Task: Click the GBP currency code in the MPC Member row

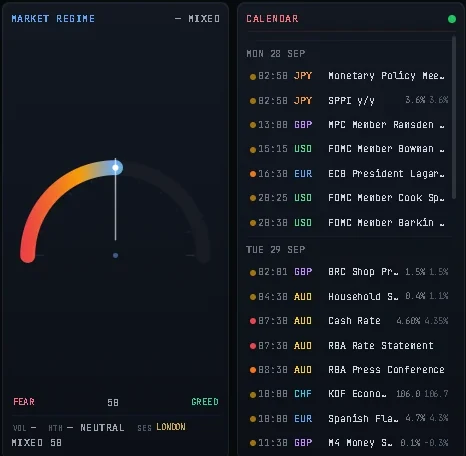Action: tap(303, 125)
